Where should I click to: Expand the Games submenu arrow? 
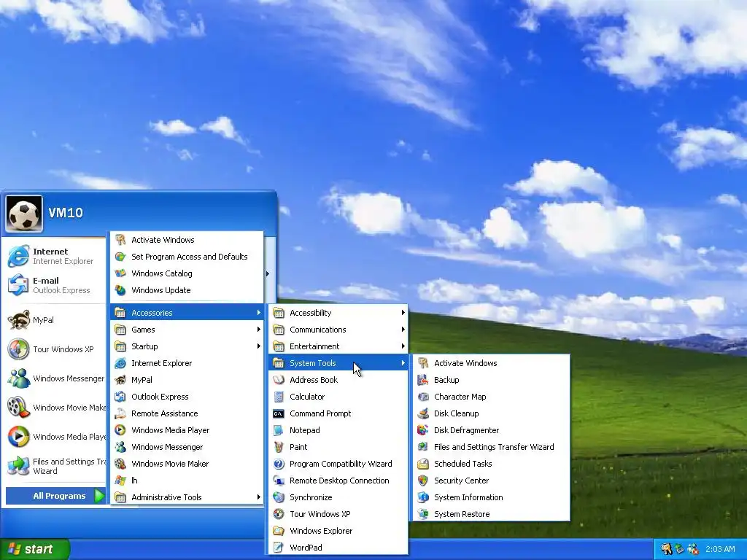coord(259,330)
